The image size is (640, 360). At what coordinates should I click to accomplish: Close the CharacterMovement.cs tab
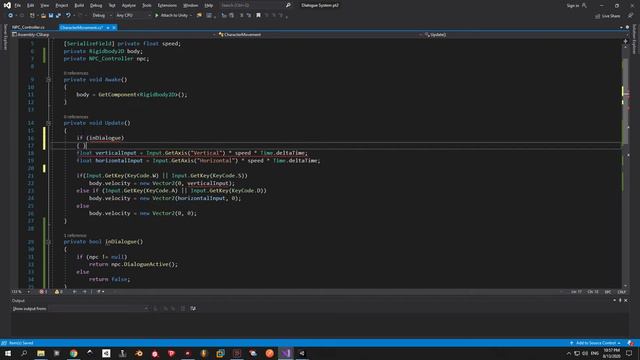tap(114, 27)
